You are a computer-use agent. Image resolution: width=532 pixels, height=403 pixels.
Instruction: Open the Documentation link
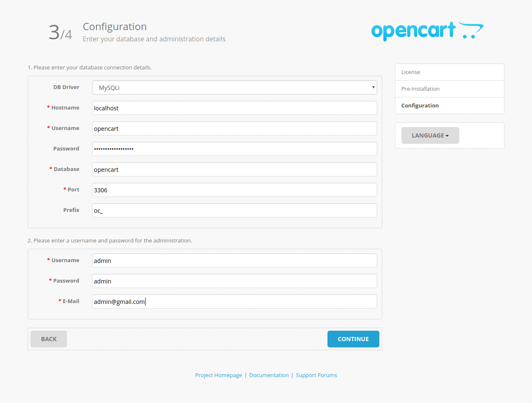(x=269, y=375)
